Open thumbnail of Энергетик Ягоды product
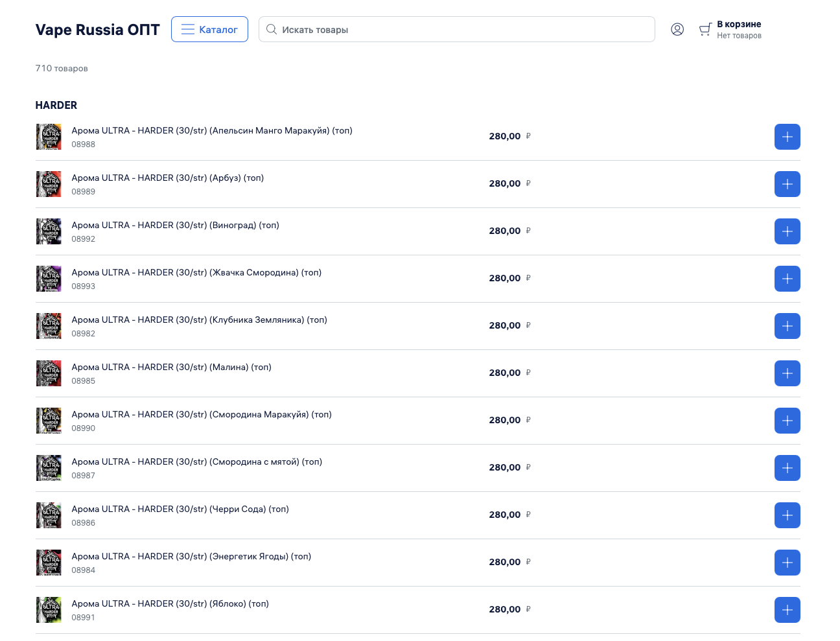Image resolution: width=840 pixels, height=641 pixels. [49, 563]
